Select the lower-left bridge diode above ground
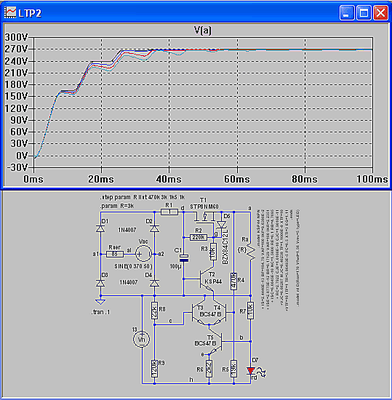The width and height of the screenshot is (392, 400). [x=100, y=283]
